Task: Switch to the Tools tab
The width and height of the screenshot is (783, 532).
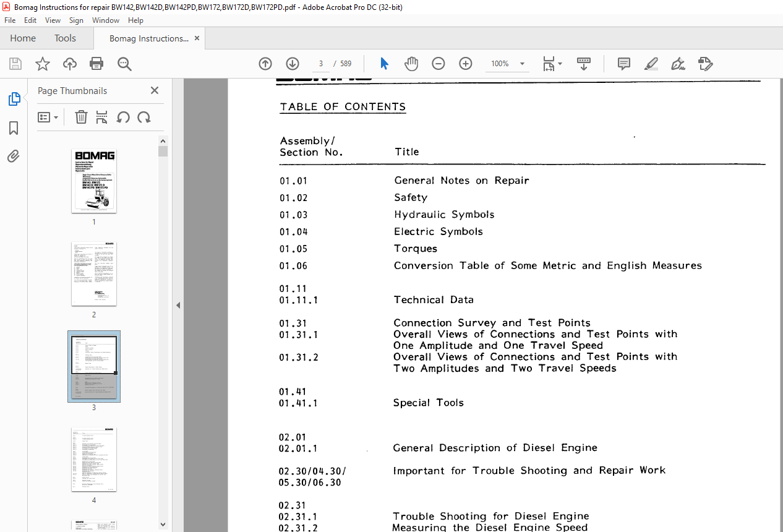Action: (x=65, y=38)
